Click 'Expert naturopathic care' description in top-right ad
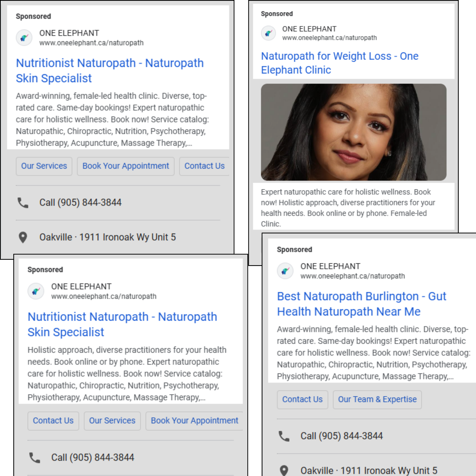 pyautogui.click(x=348, y=208)
